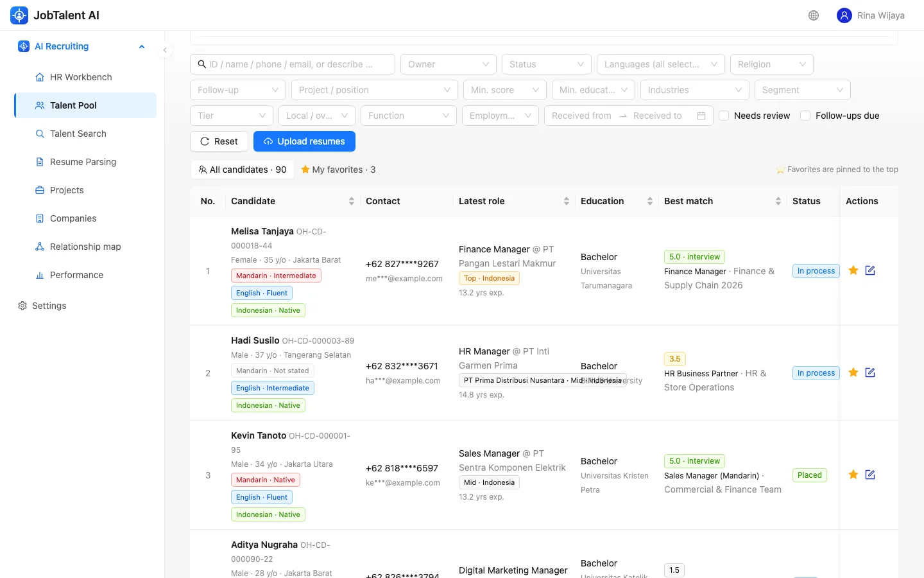This screenshot has height=578, width=924.
Task: Click the Upload resumes button
Action: pyautogui.click(x=304, y=141)
